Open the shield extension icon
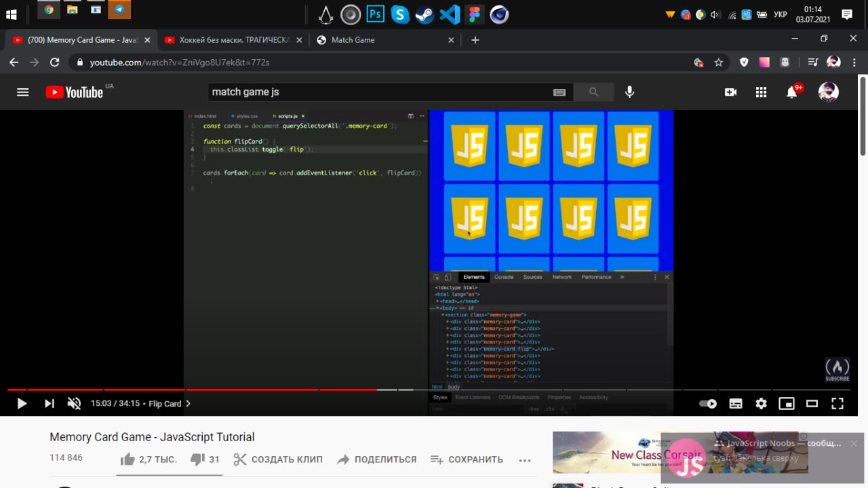Image resolution: width=868 pixels, height=488 pixels. pos(744,62)
